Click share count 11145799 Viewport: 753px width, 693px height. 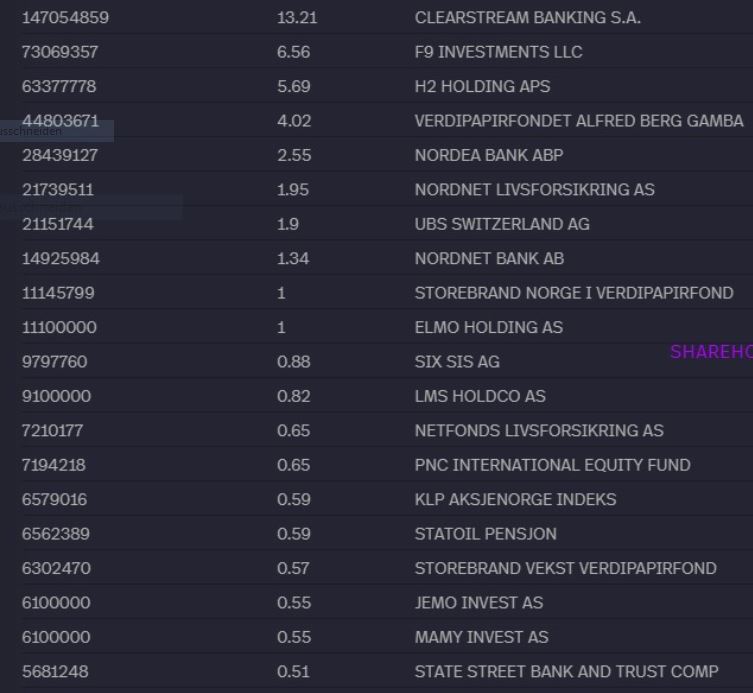pos(58,293)
